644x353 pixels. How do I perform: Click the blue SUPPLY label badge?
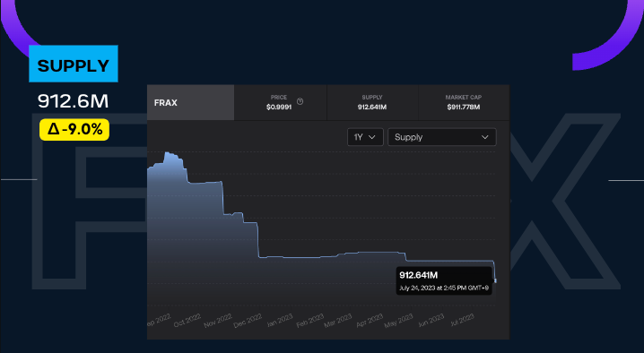pyautogui.click(x=74, y=64)
